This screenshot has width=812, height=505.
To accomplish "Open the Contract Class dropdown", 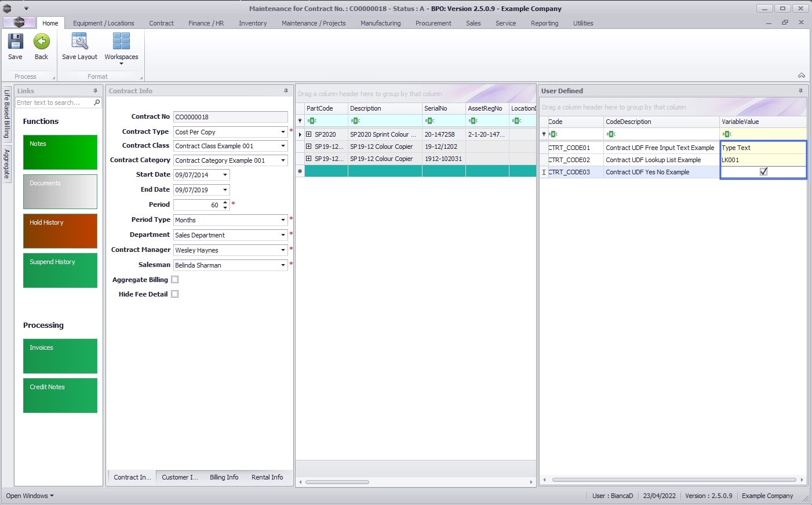I will (283, 146).
